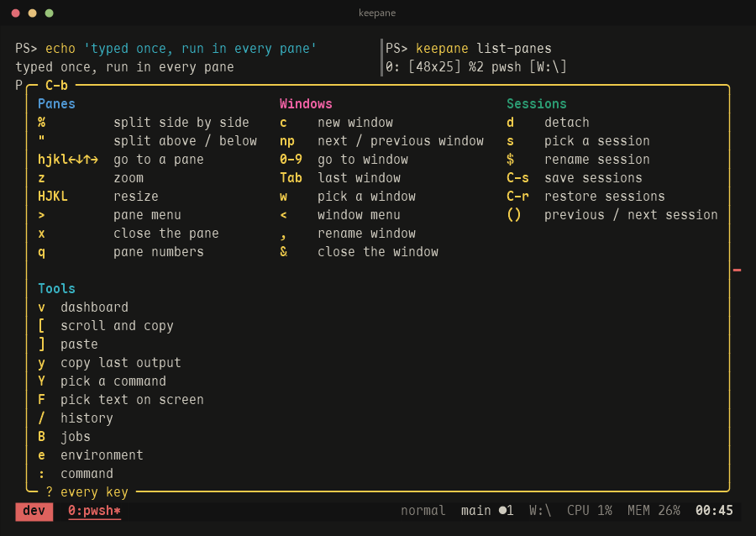Select the 'paste' tool entry
Screen dimensions: 756x536
click(x=79, y=344)
